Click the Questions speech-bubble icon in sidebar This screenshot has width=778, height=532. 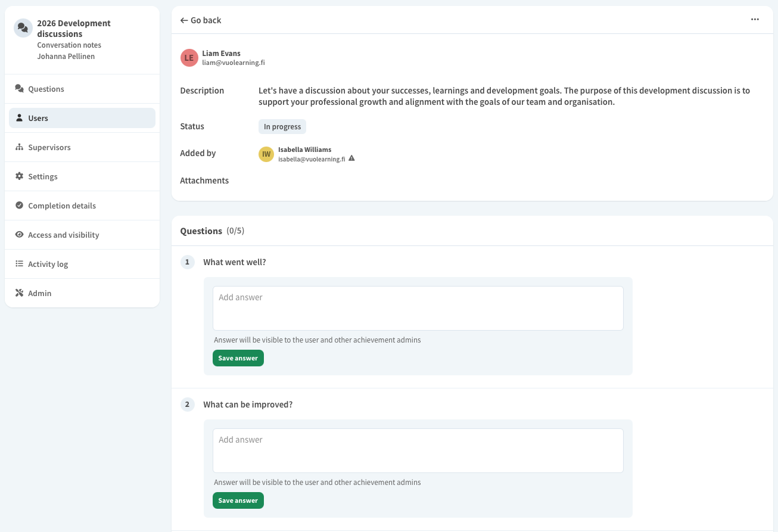point(19,89)
